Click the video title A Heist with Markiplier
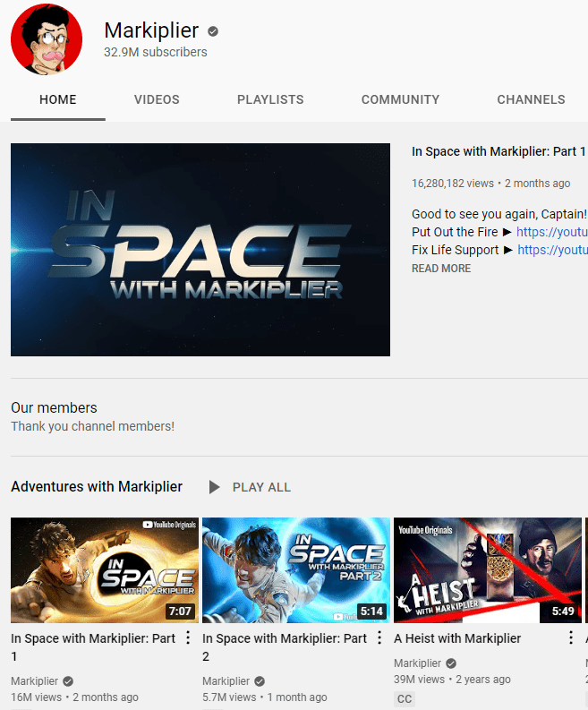The width and height of the screenshot is (588, 710). click(457, 638)
